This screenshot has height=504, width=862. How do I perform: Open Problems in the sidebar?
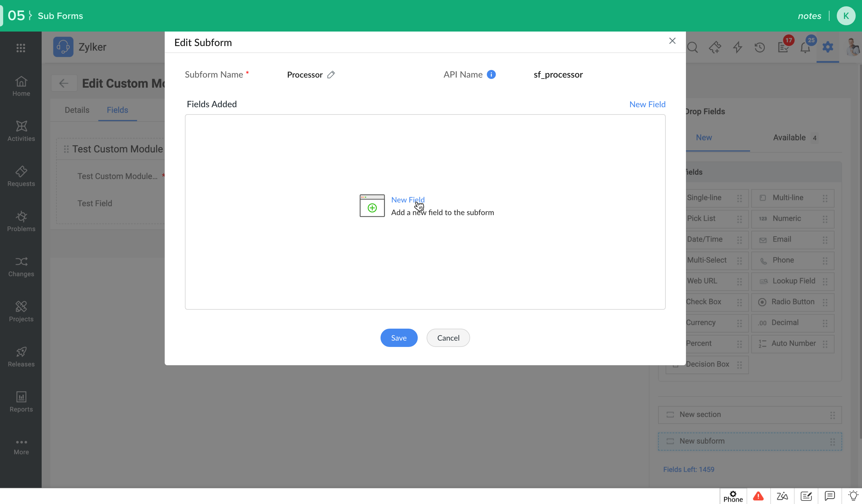(x=21, y=221)
